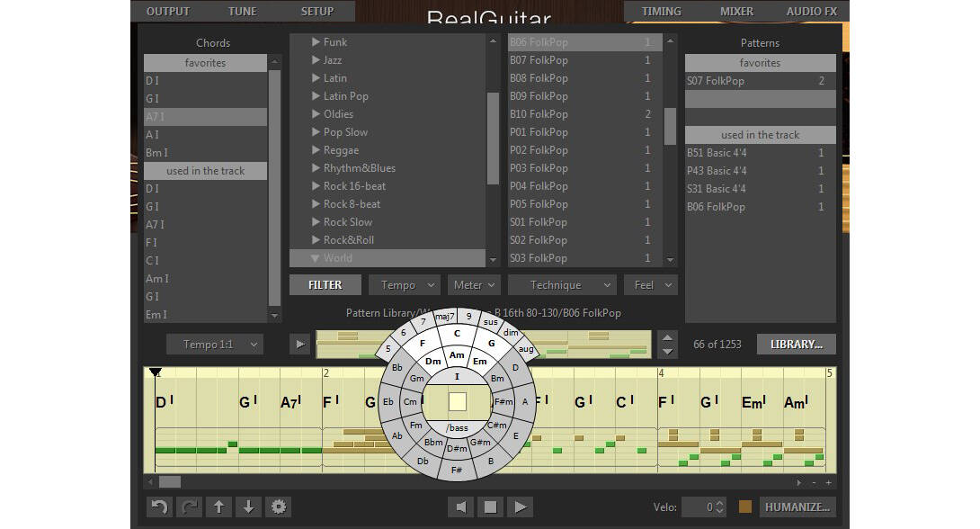Viewport: 980px width, 529px height.
Task: Open the OUTPUT tab
Action: click(x=167, y=12)
